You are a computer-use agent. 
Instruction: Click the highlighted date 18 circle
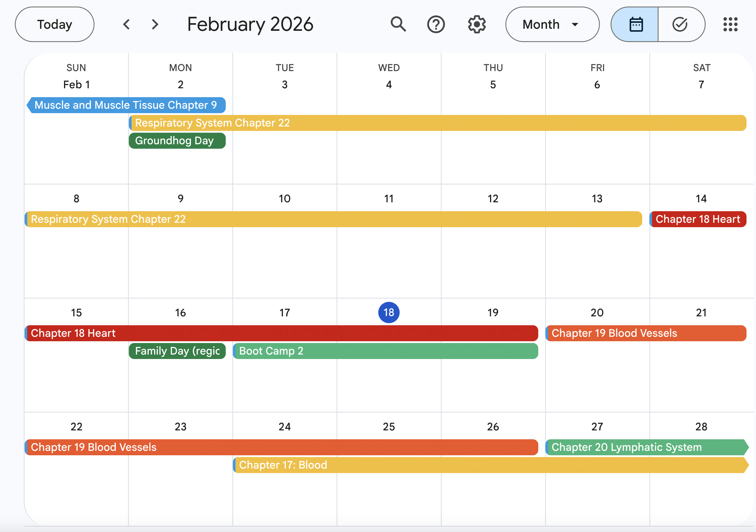click(x=389, y=313)
